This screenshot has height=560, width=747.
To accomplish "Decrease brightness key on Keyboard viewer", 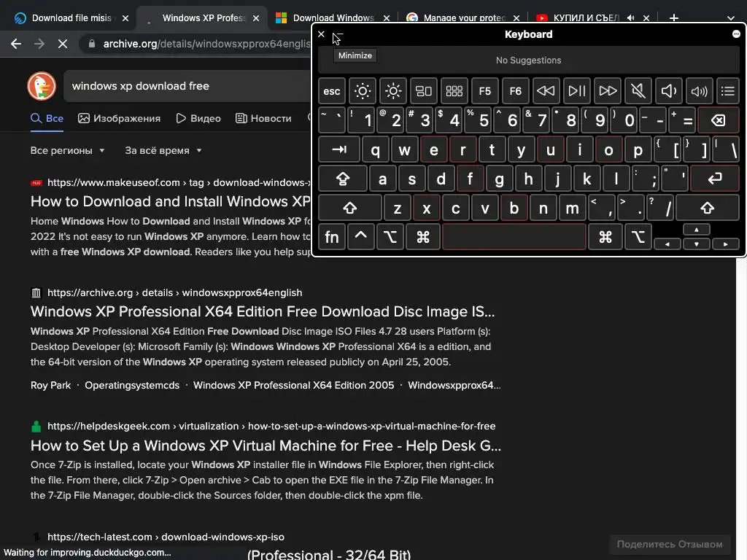I will click(x=362, y=90).
